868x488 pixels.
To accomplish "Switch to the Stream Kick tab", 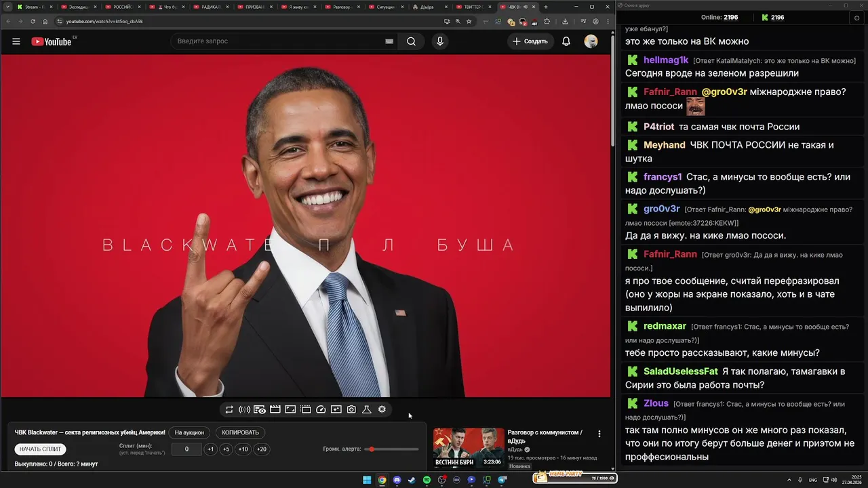I will (x=34, y=7).
